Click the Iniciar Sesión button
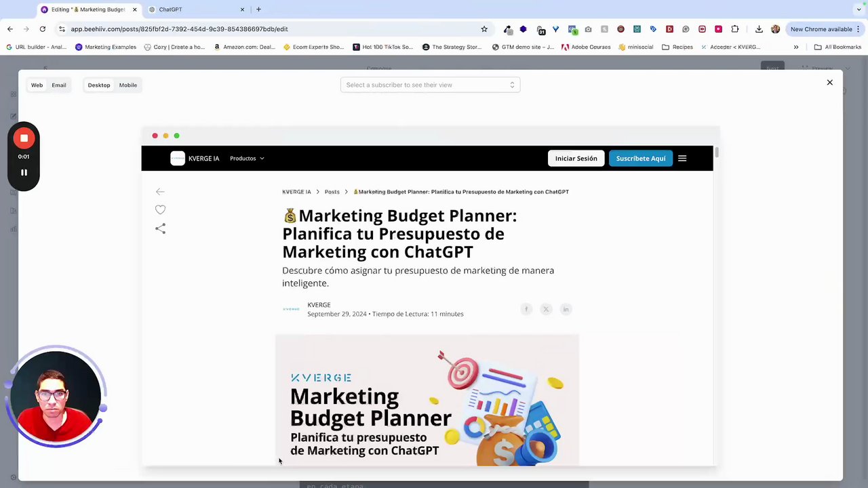This screenshot has height=488, width=868. (x=576, y=159)
